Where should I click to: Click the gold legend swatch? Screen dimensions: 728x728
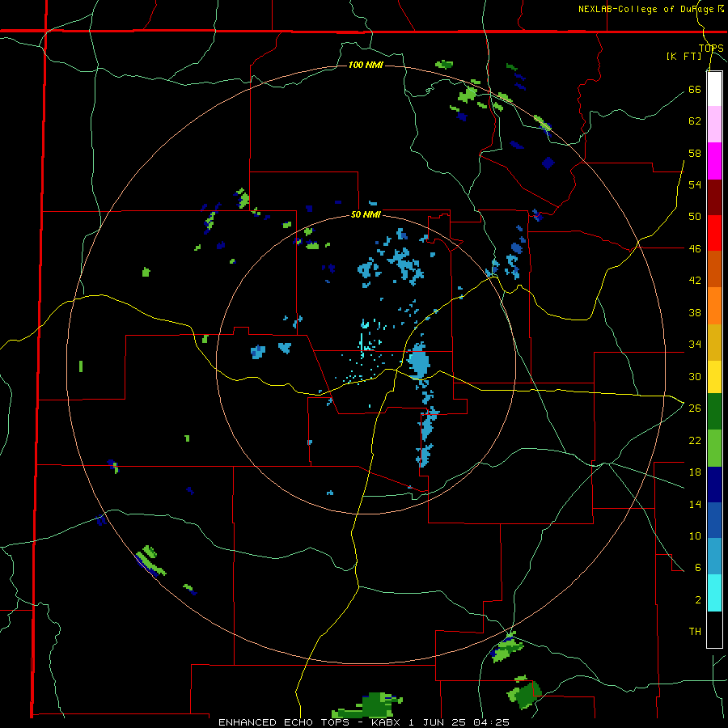pyautogui.click(x=714, y=342)
